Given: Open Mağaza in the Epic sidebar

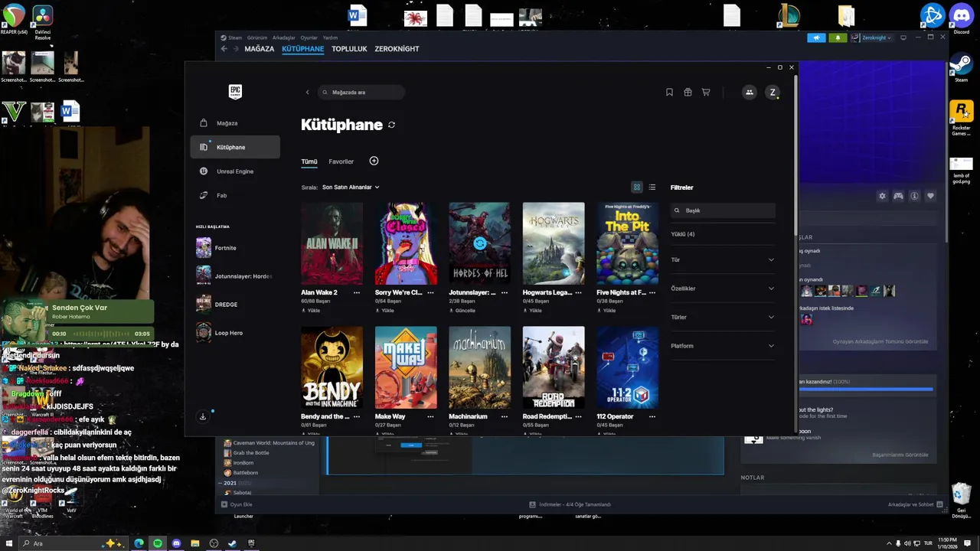Looking at the screenshot, I should coord(235,123).
